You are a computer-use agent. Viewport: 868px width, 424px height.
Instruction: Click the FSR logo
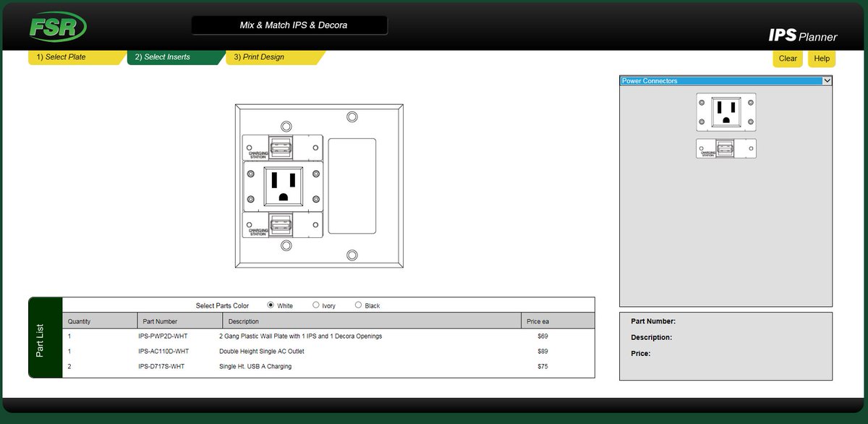[x=58, y=27]
